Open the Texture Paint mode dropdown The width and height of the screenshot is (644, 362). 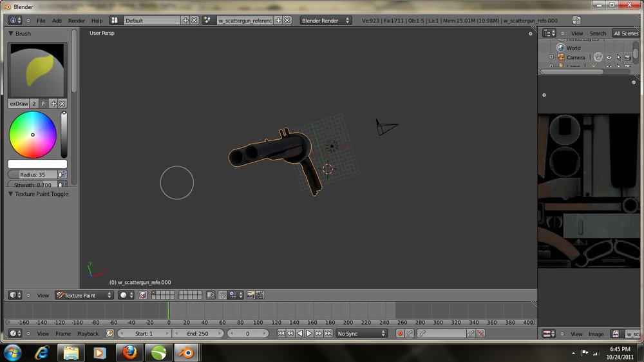tap(84, 295)
